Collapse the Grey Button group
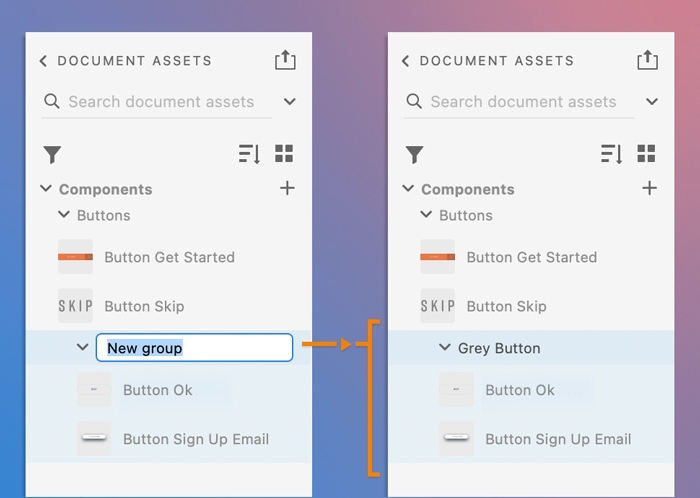Screen dimensions: 700x498 coord(444,348)
